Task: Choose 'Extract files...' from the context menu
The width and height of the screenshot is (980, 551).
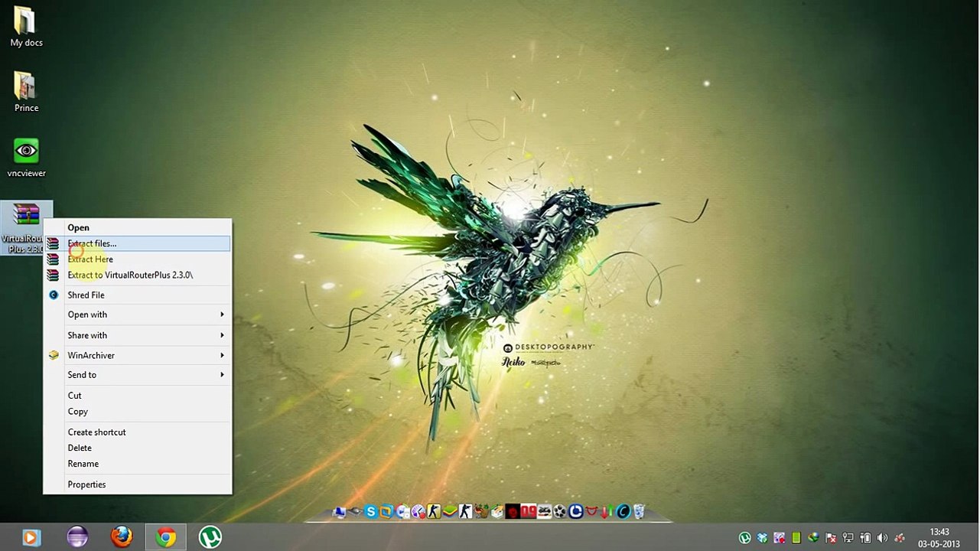Action: click(92, 243)
